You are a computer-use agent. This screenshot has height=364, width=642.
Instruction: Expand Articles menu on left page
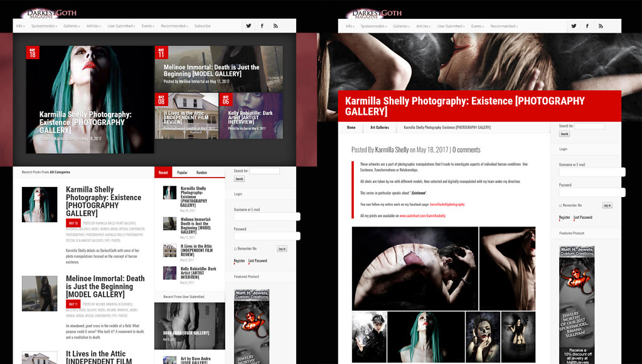click(94, 26)
